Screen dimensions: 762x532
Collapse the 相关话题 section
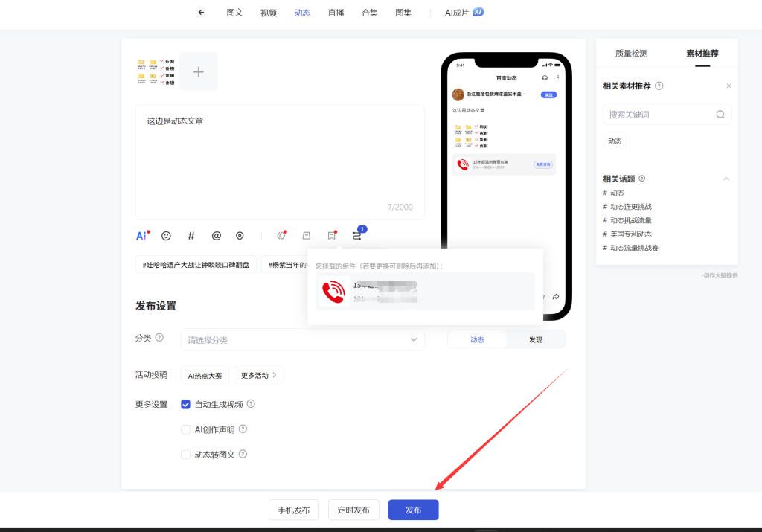point(726,179)
